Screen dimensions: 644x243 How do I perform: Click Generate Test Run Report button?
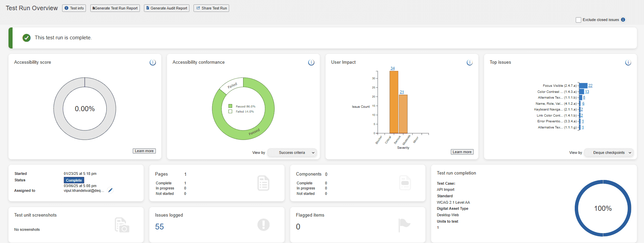115,8
